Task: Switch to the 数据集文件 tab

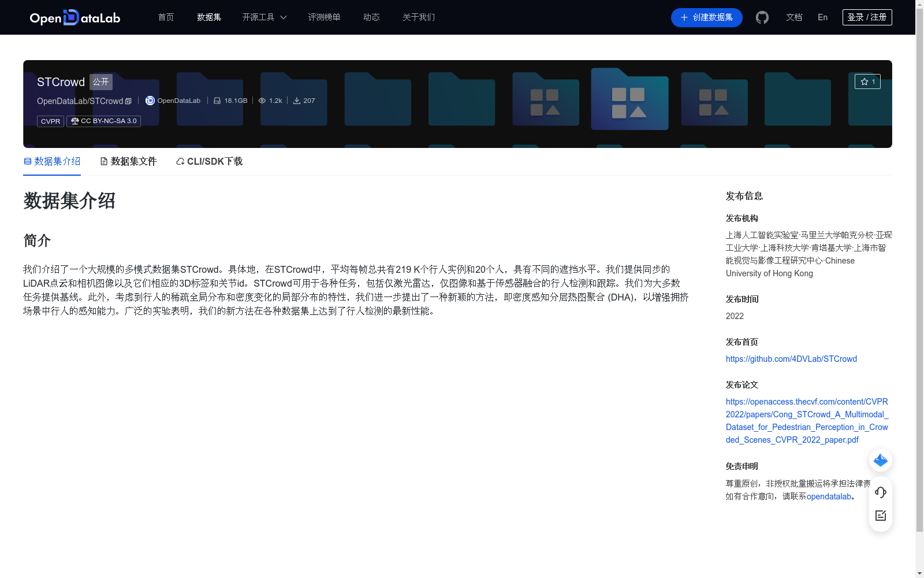Action: click(128, 161)
